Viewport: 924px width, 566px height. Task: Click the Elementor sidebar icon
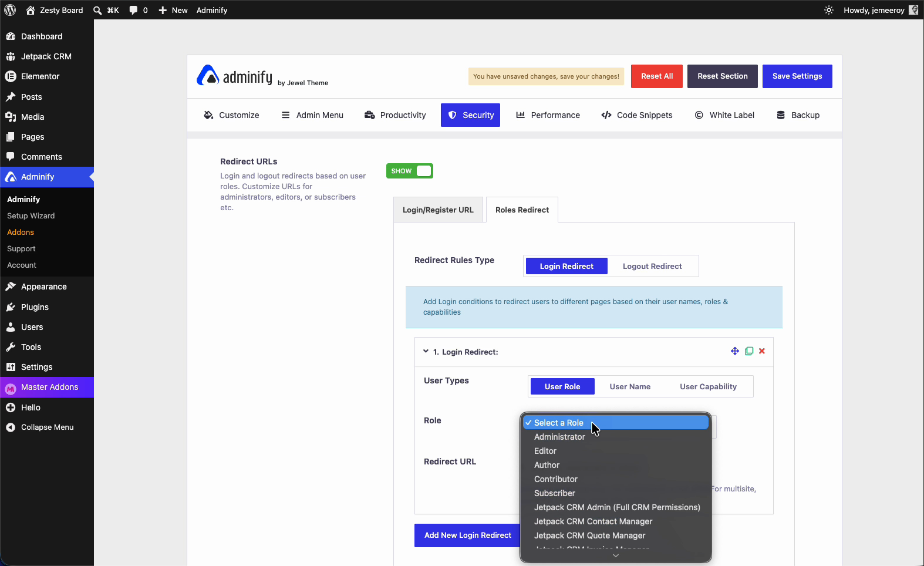click(x=11, y=76)
